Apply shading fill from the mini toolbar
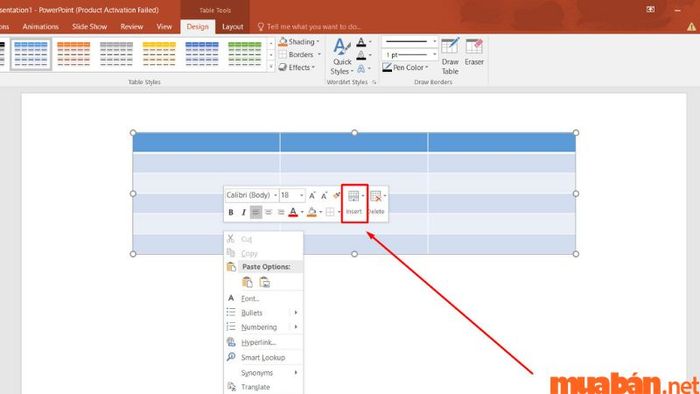700x394 pixels. click(x=312, y=212)
